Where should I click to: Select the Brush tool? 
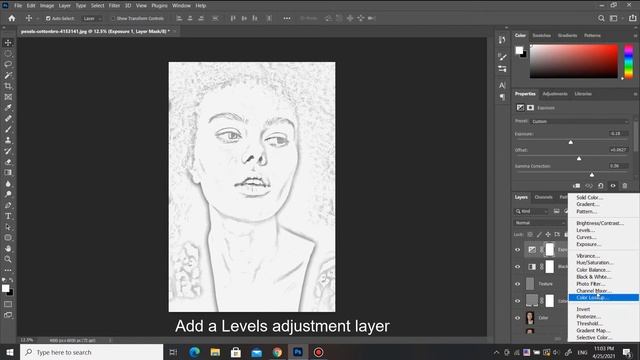click(8, 129)
